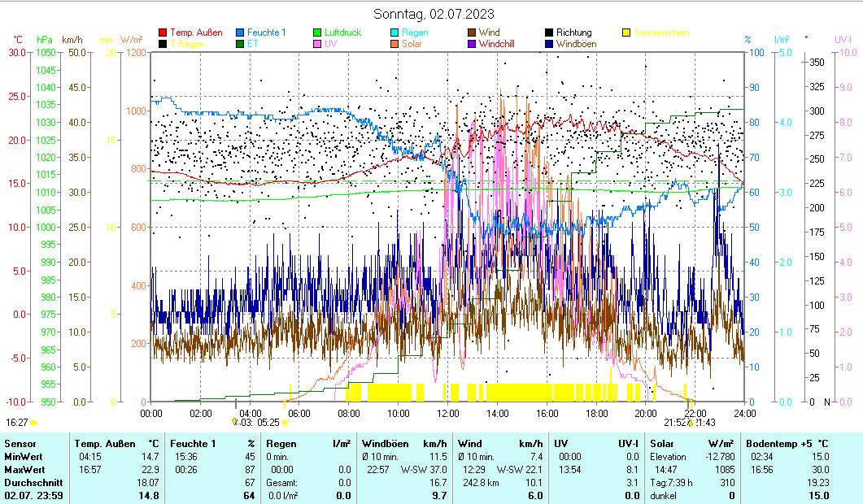Click the blue Feuchte 1 legend square
Image resolution: width=863 pixels, height=504 pixels.
[240, 33]
